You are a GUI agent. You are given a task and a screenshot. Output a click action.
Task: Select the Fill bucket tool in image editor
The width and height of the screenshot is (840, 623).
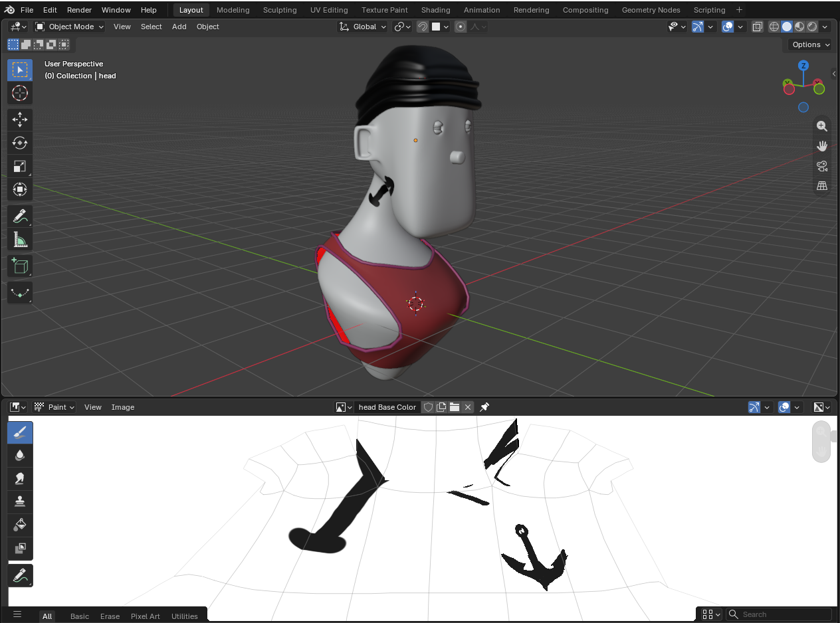(20, 525)
